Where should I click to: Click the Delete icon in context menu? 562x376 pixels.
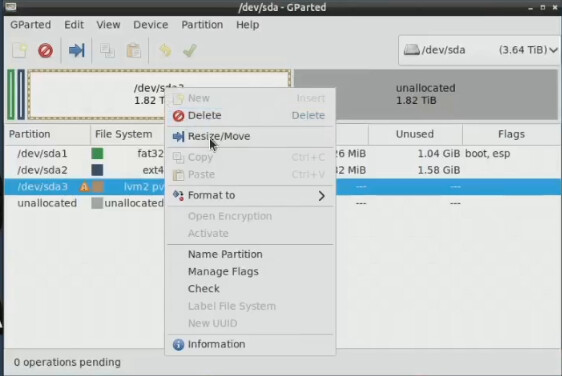pos(178,116)
